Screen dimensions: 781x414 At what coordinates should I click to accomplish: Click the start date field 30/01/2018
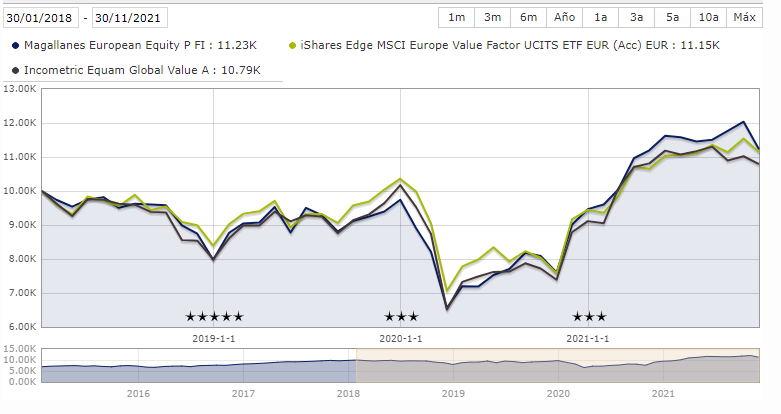(x=40, y=18)
